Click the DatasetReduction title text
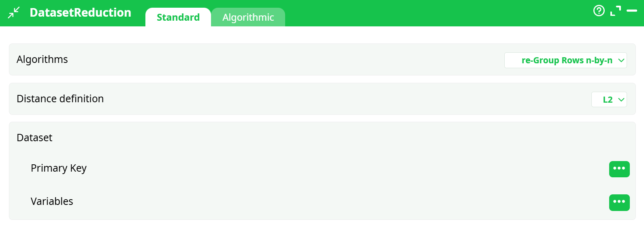The height and width of the screenshot is (226, 644). coord(81,13)
